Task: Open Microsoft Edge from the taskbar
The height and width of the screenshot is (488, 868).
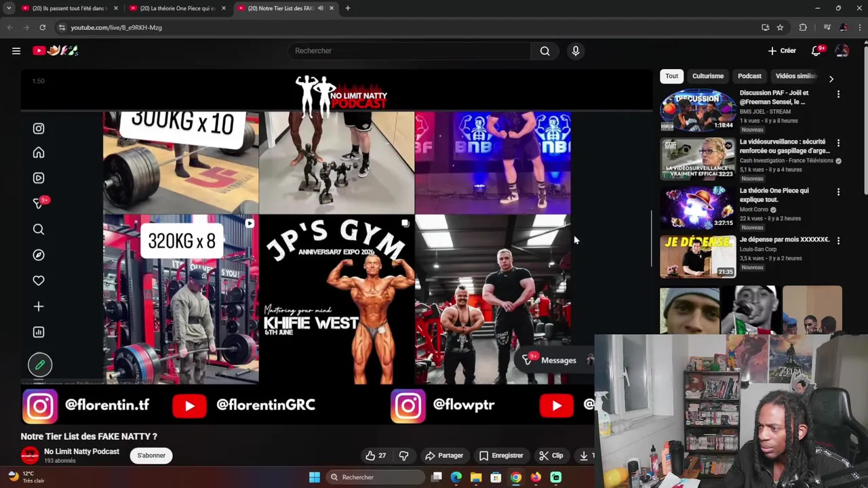Action: coord(456,477)
